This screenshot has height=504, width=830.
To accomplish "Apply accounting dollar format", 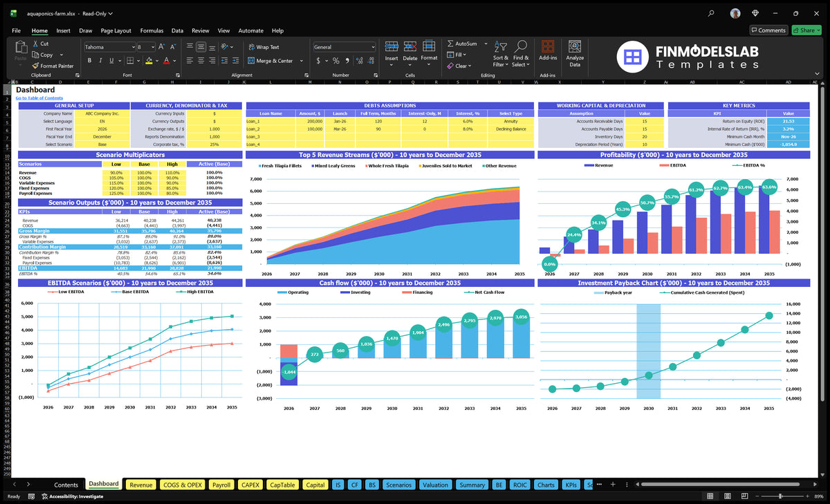I will [318, 61].
